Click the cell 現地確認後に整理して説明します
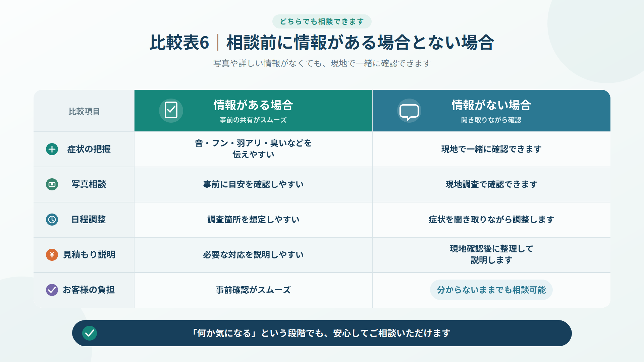This screenshot has height=362, width=644. coord(491,255)
